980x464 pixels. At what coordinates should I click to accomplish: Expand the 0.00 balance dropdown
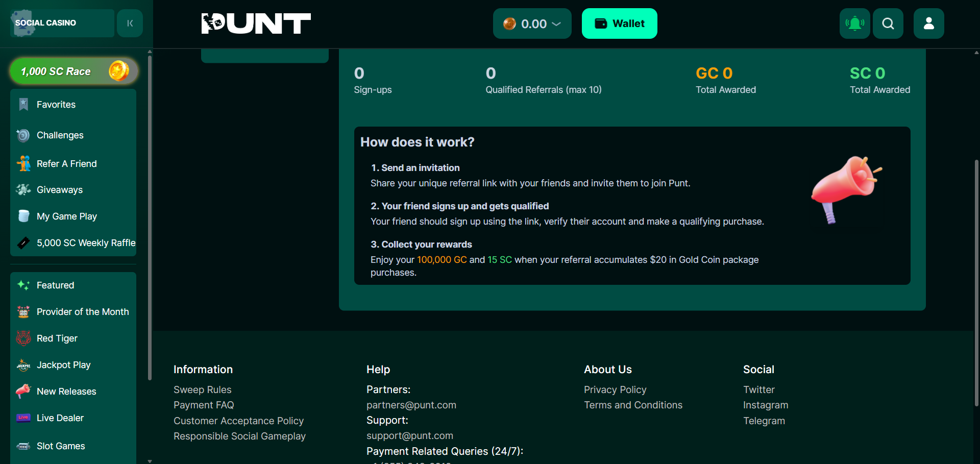coord(556,24)
